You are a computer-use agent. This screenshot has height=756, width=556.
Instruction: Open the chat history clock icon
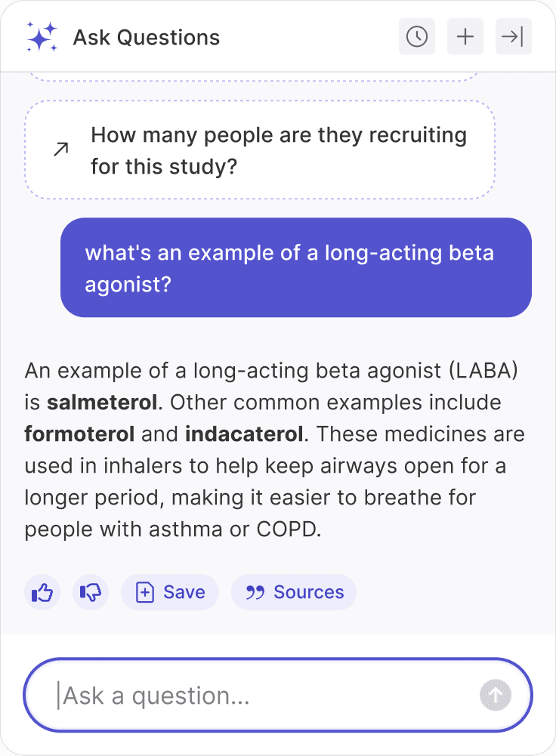[417, 37]
